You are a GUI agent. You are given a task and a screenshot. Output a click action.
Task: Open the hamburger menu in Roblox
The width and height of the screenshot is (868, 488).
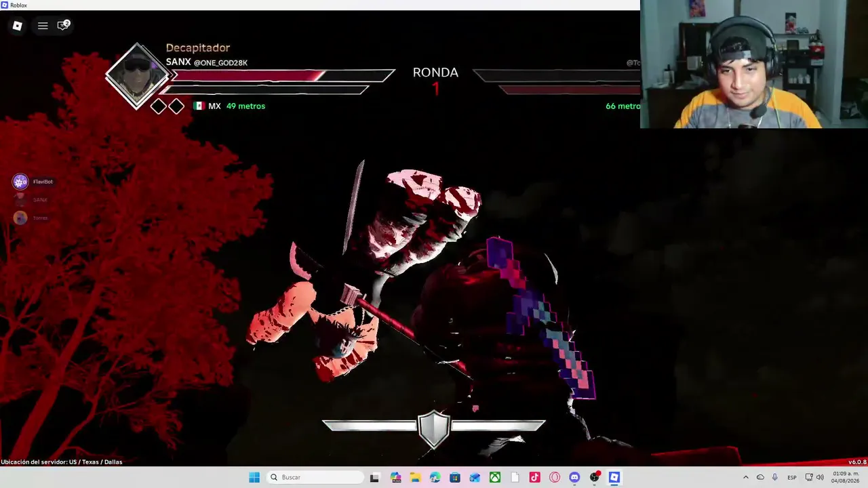pos(43,26)
